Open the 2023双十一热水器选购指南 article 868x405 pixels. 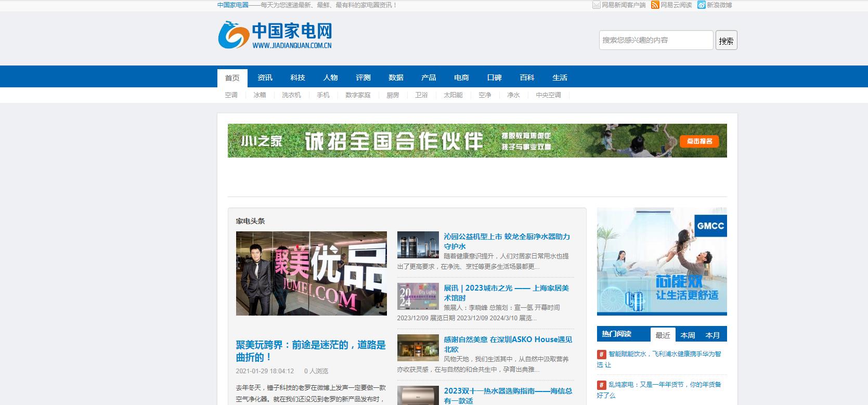[x=508, y=396]
